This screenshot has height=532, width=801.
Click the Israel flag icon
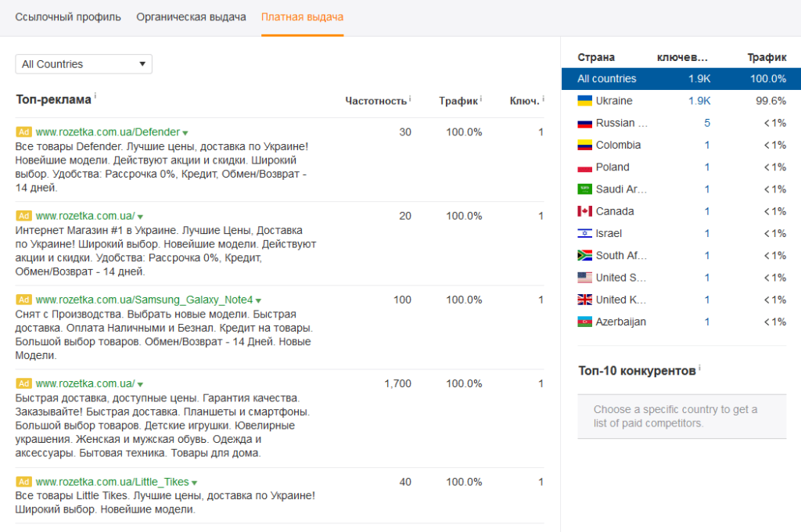pyautogui.click(x=584, y=233)
